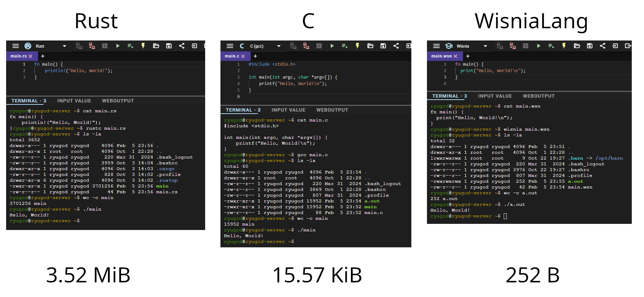Run Wisnia code with input list icon

(551, 46)
